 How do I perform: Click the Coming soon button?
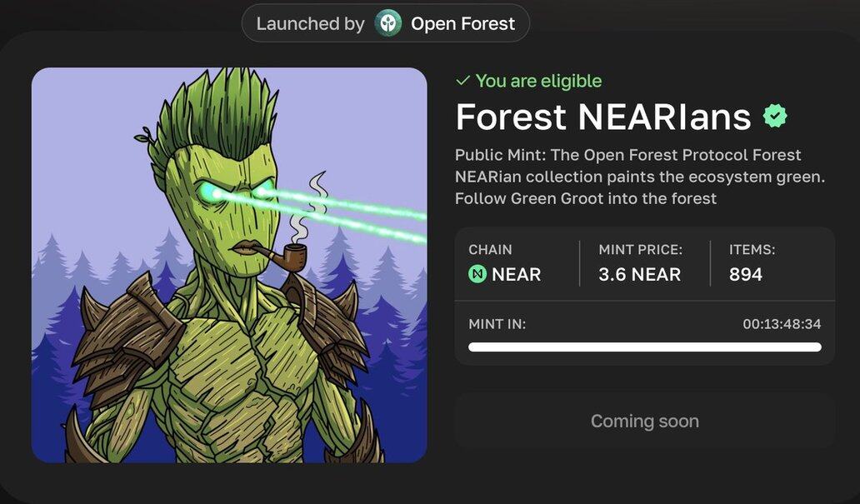pyautogui.click(x=645, y=422)
